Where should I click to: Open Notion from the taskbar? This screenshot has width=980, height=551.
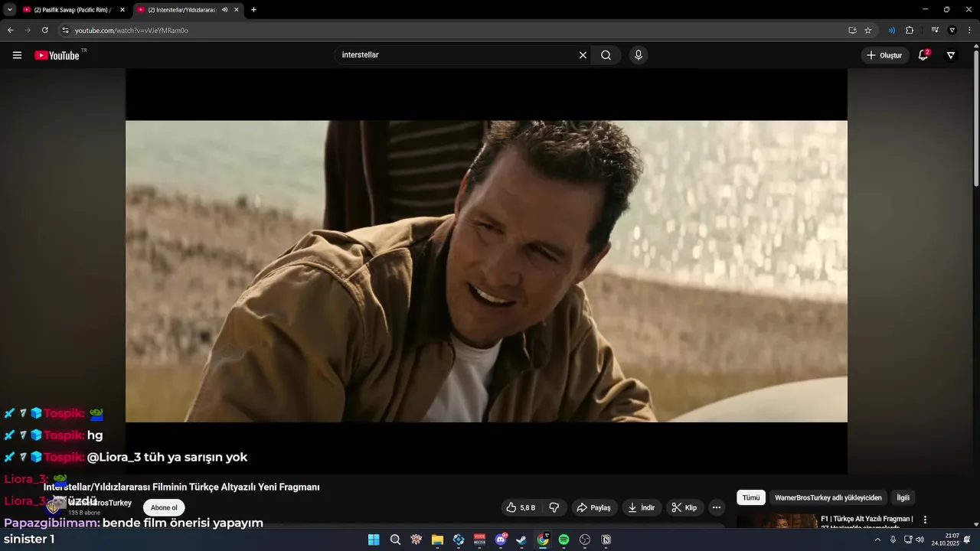point(606,540)
